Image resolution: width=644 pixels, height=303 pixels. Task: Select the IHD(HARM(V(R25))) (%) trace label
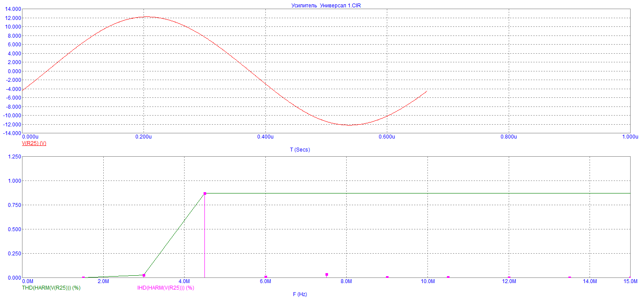166,287
